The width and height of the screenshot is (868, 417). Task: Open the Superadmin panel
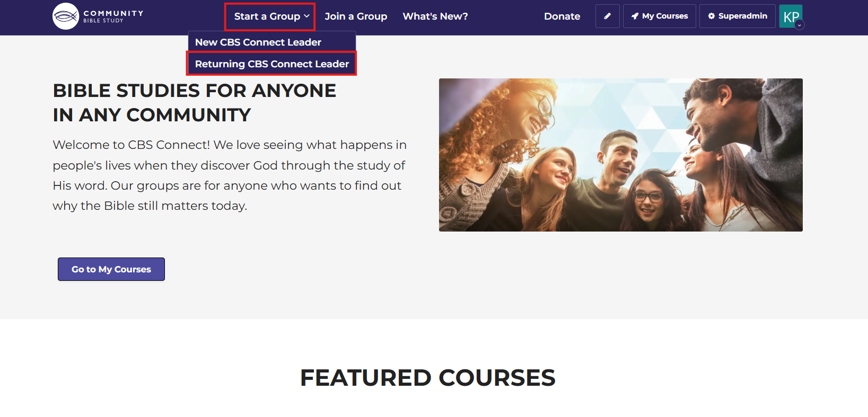click(738, 16)
